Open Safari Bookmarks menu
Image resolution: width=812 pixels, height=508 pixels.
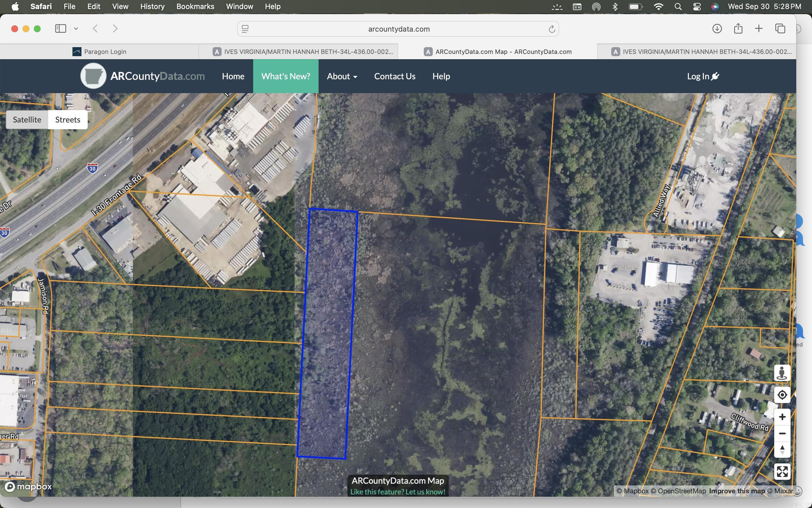click(x=195, y=6)
